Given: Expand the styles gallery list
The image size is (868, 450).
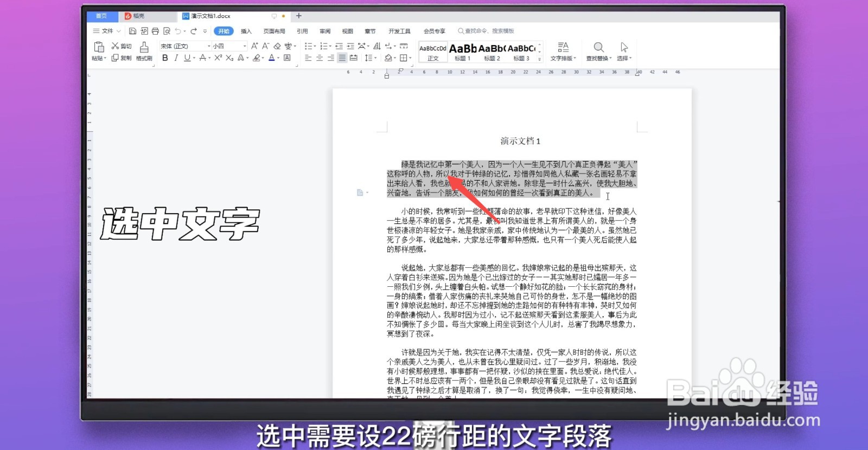Looking at the screenshot, I should pos(539,59).
